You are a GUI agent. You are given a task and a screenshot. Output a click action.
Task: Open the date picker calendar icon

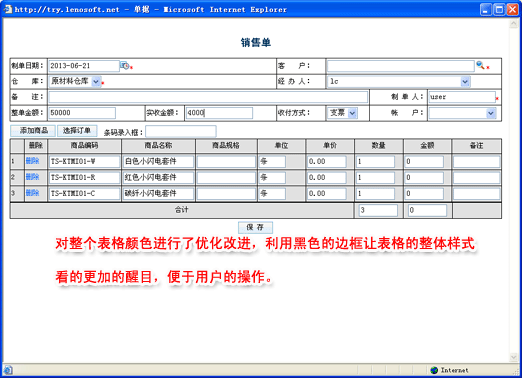(x=124, y=66)
